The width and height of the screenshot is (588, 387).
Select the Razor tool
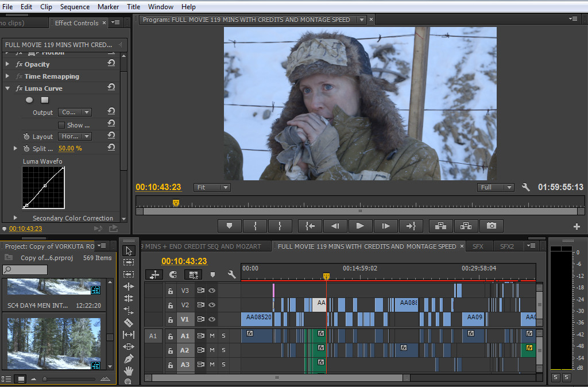coord(129,323)
